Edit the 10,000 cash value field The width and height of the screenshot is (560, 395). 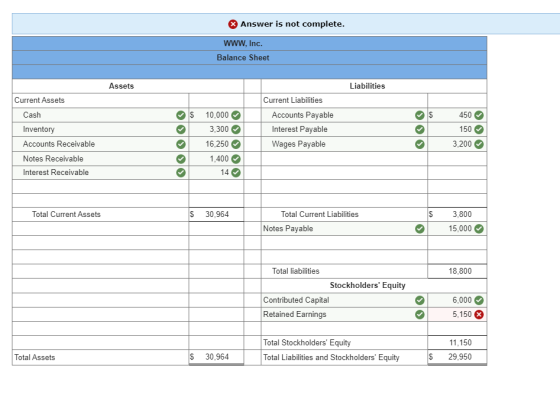[x=216, y=115]
